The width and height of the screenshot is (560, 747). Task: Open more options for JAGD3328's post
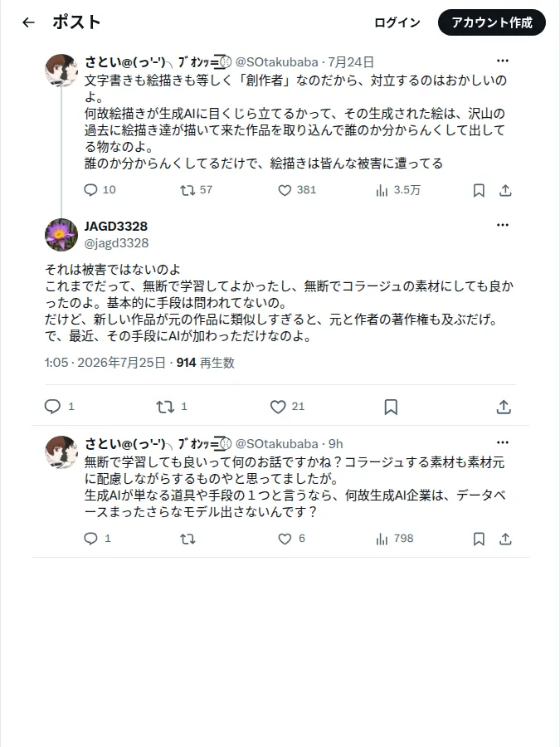click(x=503, y=225)
